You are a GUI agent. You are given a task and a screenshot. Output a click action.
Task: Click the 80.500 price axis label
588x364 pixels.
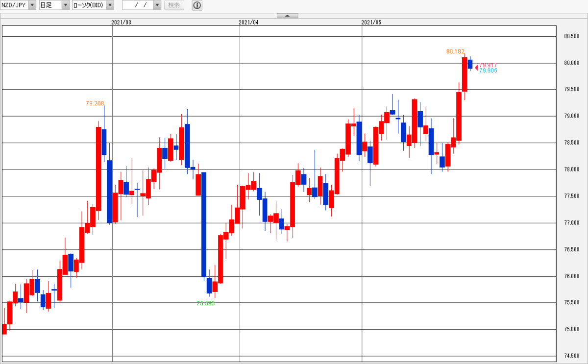tap(571, 36)
